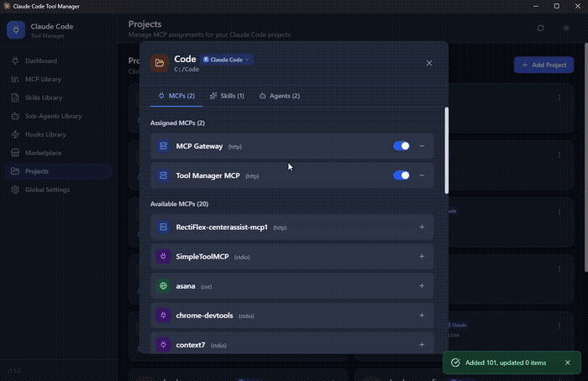Image resolution: width=588 pixels, height=381 pixels.
Task: Click the C:/Code path text
Action: coord(186,70)
